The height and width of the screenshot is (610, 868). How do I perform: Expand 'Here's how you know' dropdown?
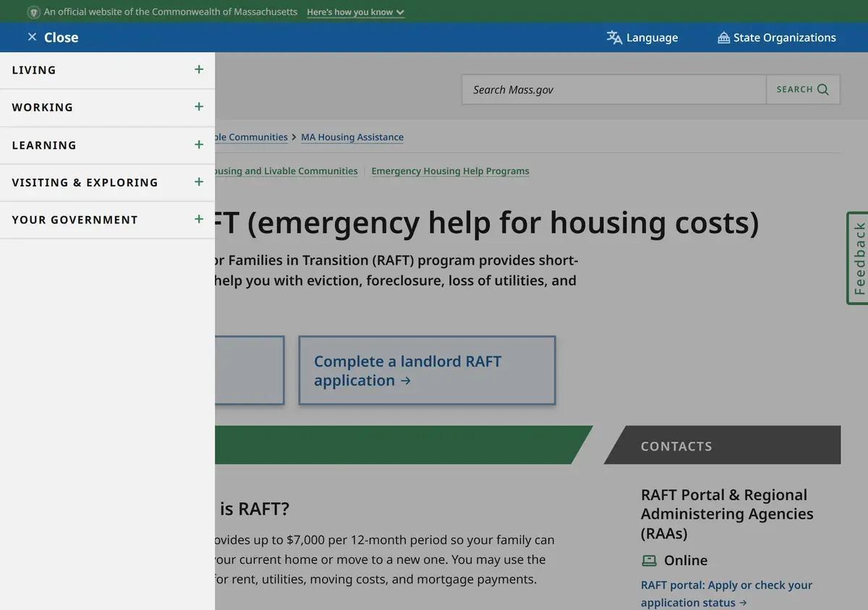(355, 12)
